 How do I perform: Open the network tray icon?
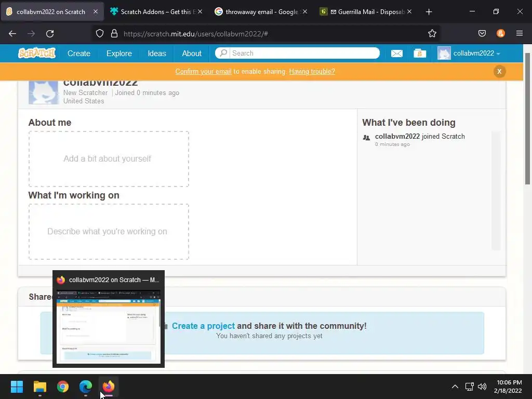(469, 387)
